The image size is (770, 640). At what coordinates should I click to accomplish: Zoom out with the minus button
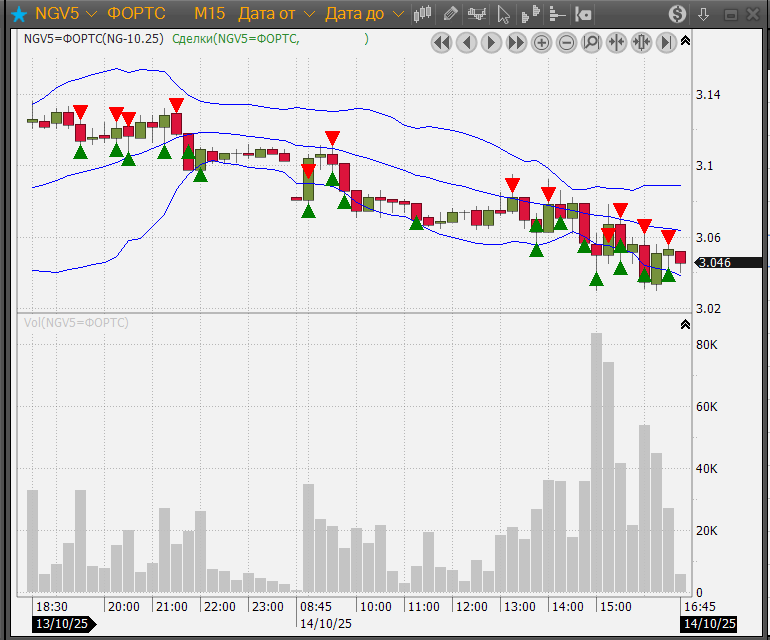(566, 43)
